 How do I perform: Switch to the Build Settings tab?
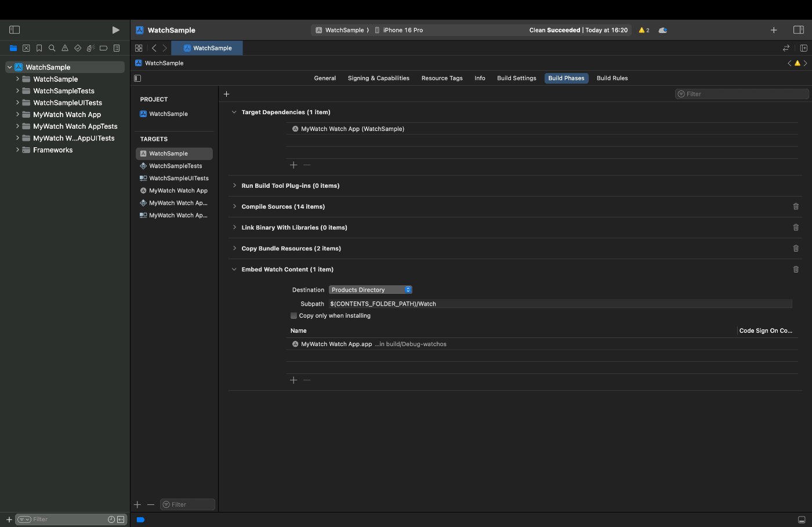tap(517, 78)
